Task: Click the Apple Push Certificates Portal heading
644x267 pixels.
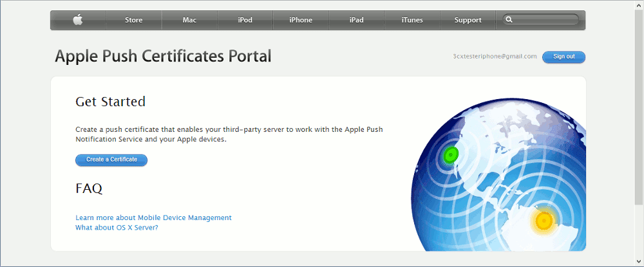Action: coord(163,57)
